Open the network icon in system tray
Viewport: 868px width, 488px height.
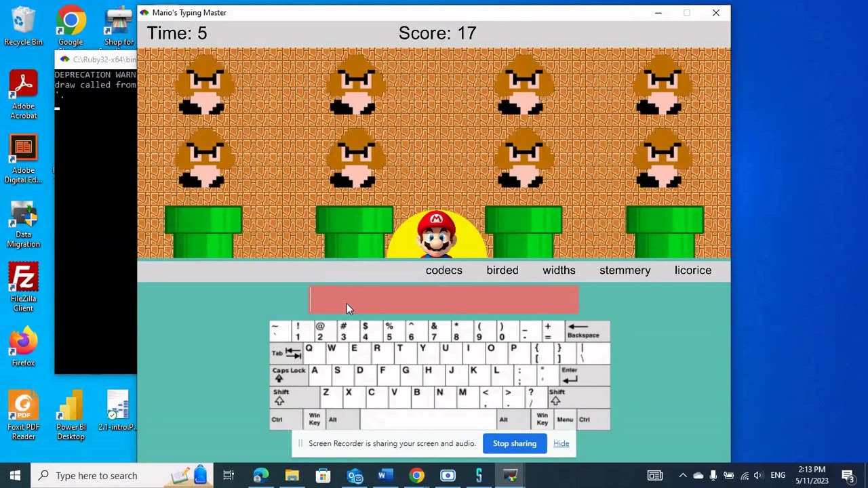coord(744,475)
